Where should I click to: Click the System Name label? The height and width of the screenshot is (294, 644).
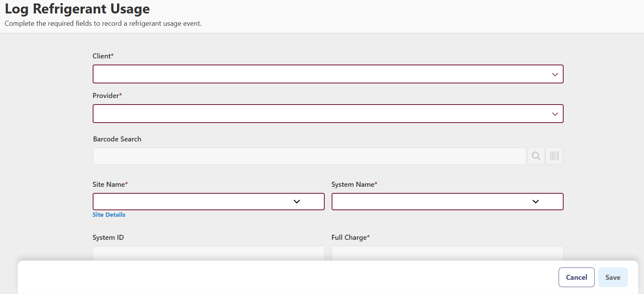(354, 184)
